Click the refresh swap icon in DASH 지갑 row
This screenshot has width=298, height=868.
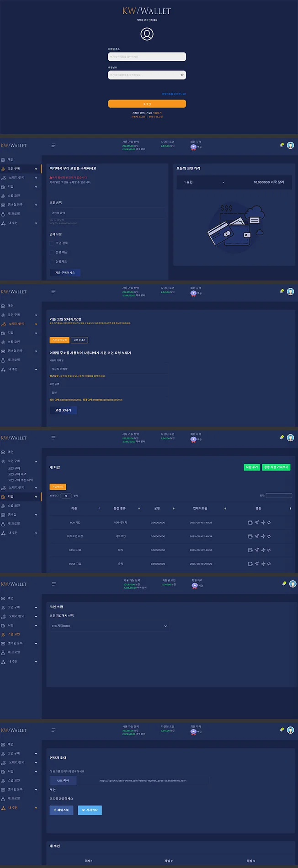269,550
